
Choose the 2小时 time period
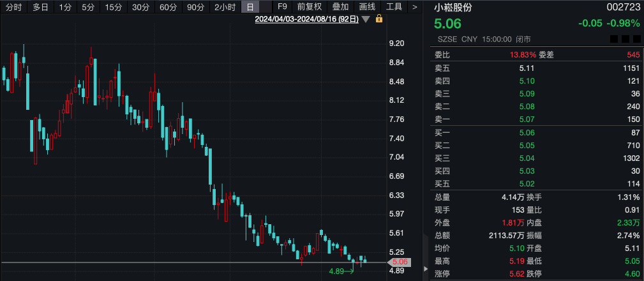[x=225, y=7]
